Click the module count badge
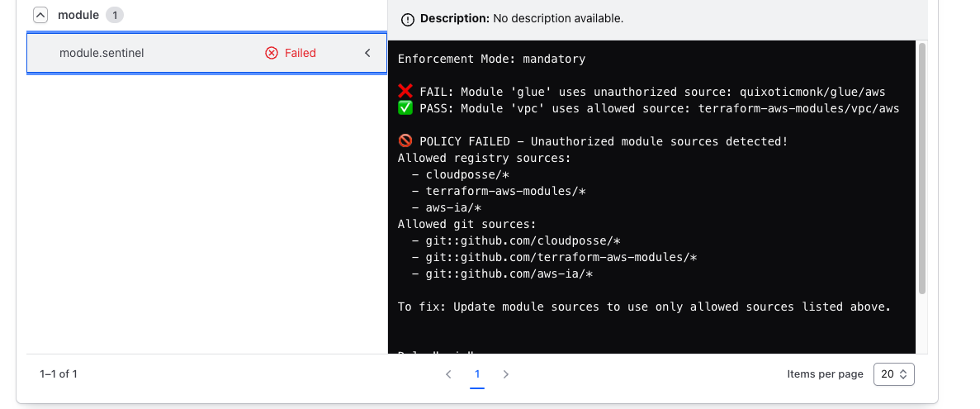This screenshot has width=980, height=409. point(115,15)
